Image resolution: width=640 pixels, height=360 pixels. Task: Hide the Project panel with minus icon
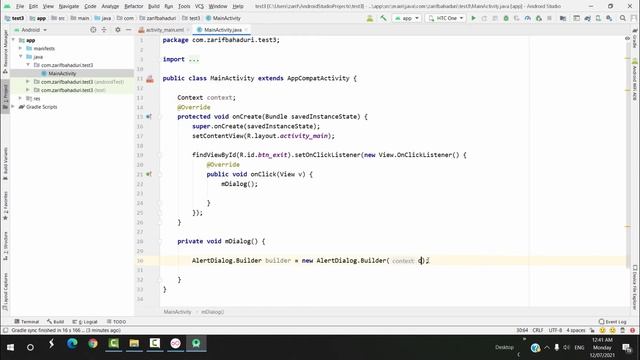click(x=128, y=30)
